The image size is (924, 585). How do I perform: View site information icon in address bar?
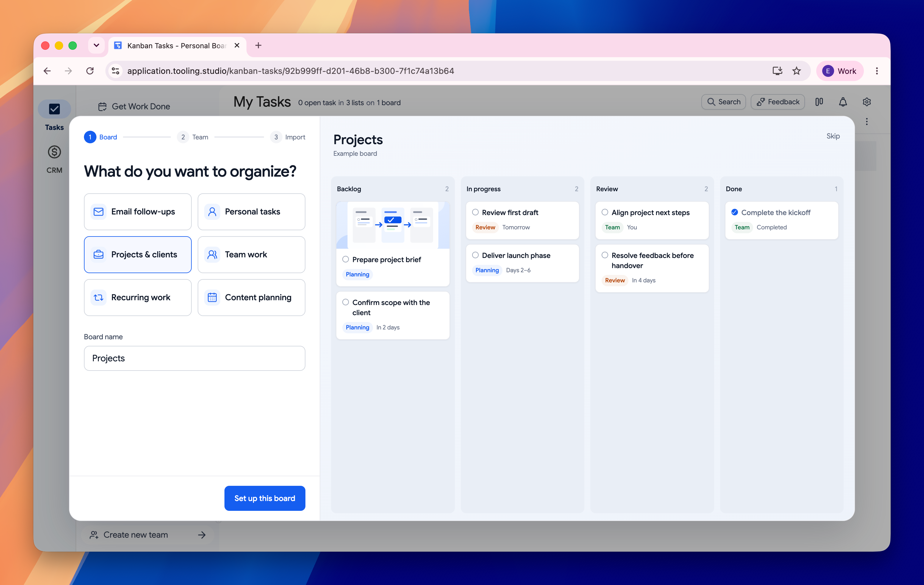point(115,71)
